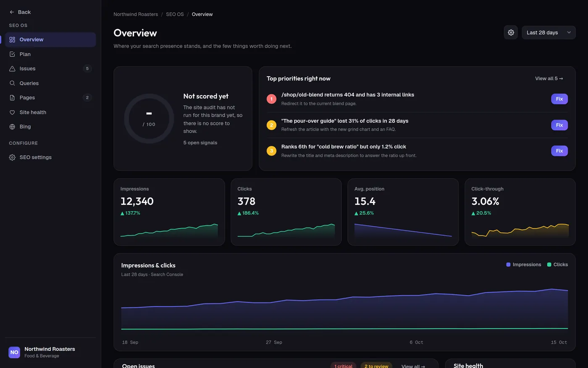This screenshot has height=368, width=588.
Task: Click SEO OS breadcrumb link
Action: (175, 14)
